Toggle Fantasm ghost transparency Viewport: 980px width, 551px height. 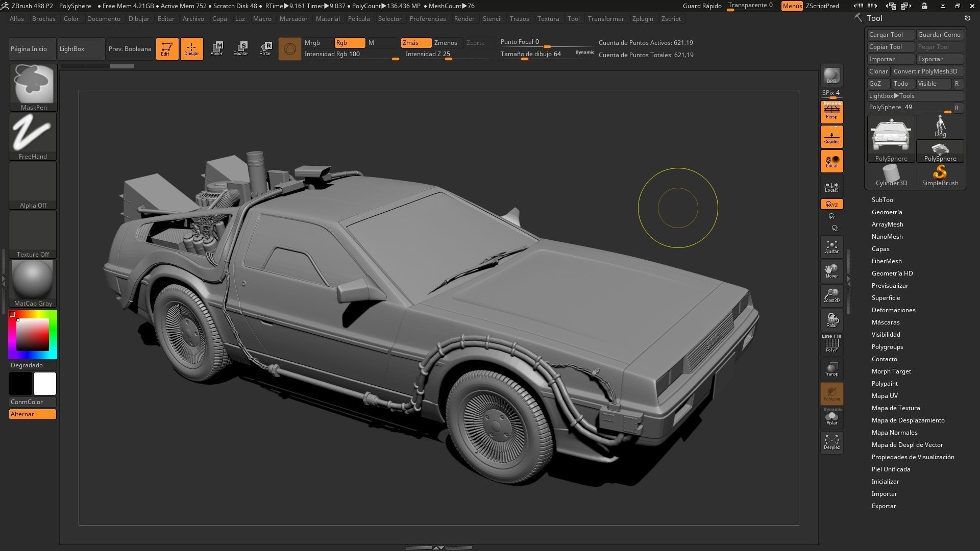(x=832, y=394)
